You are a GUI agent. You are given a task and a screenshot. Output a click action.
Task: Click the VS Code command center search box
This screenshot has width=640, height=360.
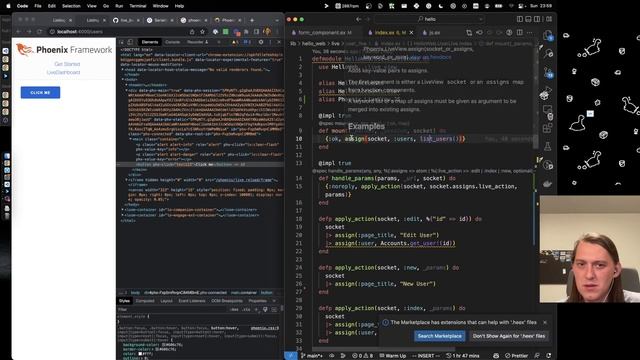(429, 19)
